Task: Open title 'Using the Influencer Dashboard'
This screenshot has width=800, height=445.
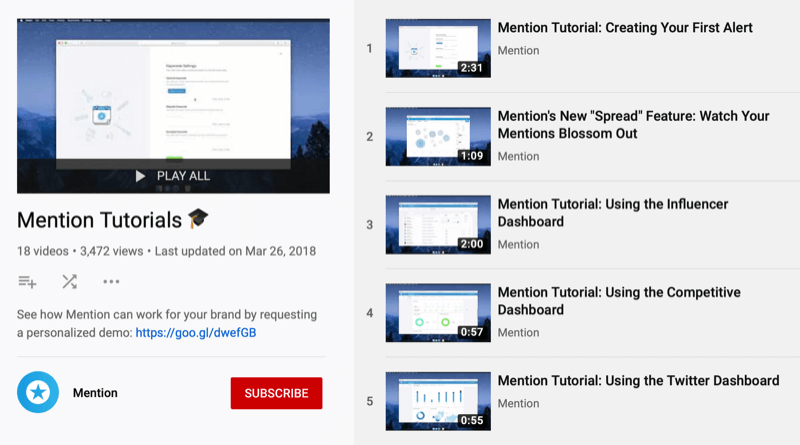Action: pos(613,213)
